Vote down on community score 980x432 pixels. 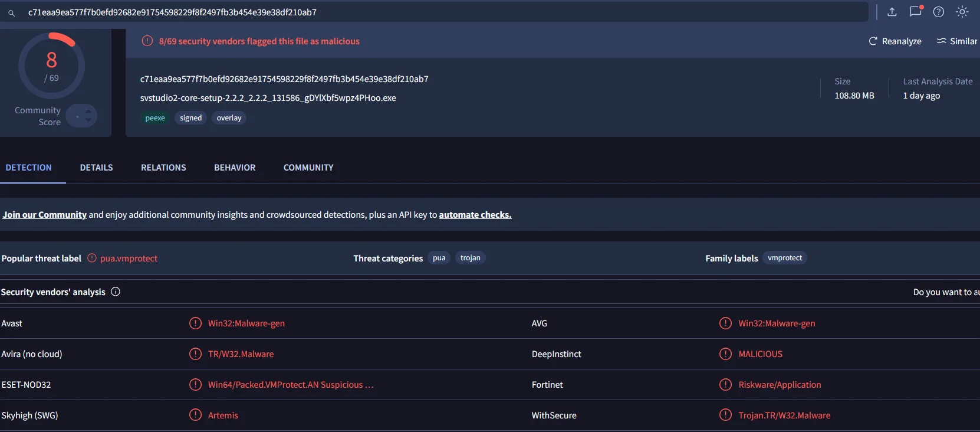tap(88, 121)
